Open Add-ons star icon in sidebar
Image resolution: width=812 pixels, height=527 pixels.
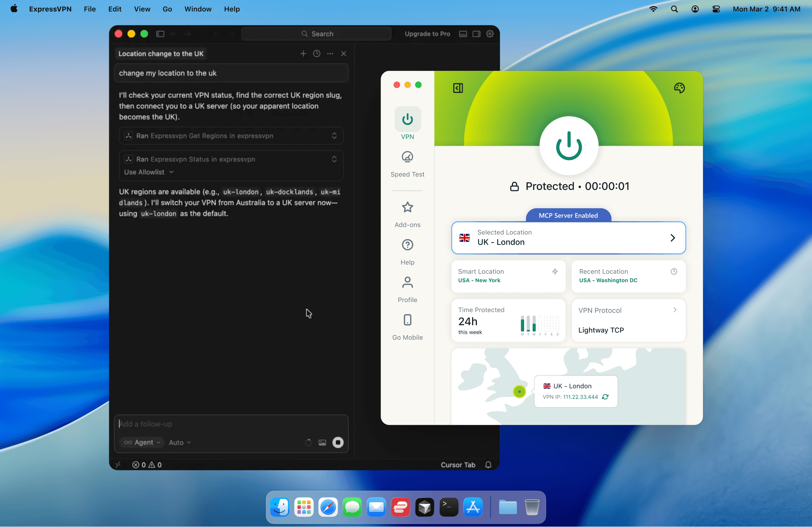tap(407, 208)
